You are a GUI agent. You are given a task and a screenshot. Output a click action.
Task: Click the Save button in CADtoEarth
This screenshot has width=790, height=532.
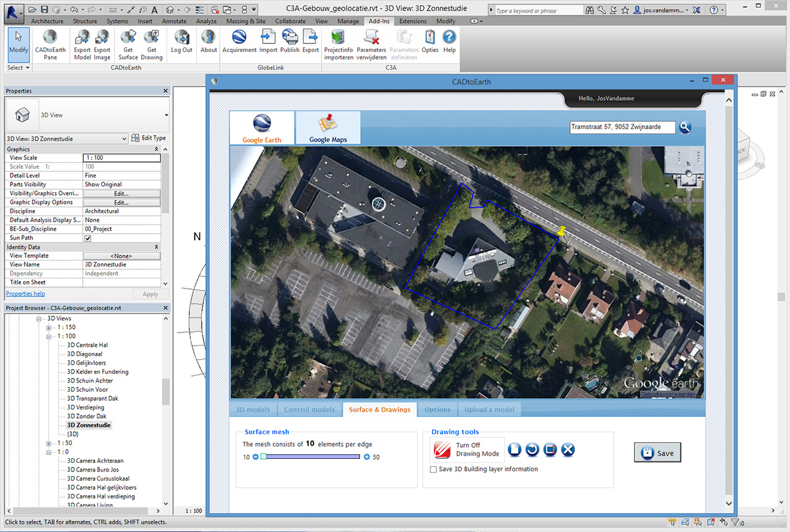click(x=658, y=452)
